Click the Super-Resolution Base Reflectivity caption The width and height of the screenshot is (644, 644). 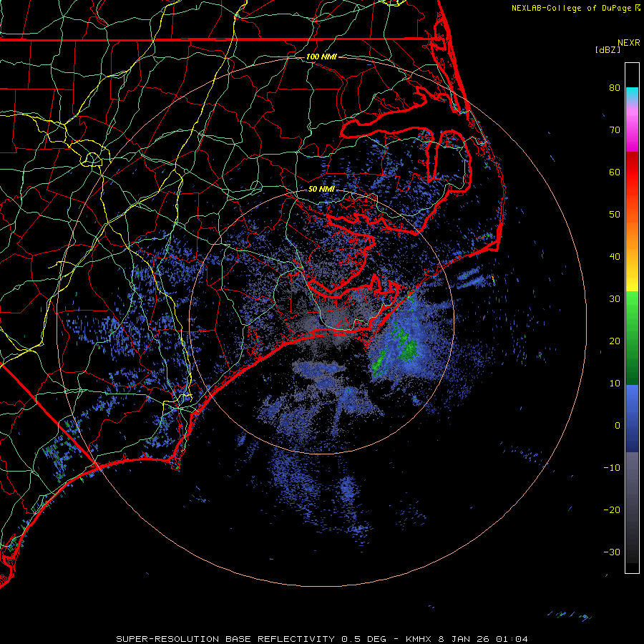click(x=322, y=639)
